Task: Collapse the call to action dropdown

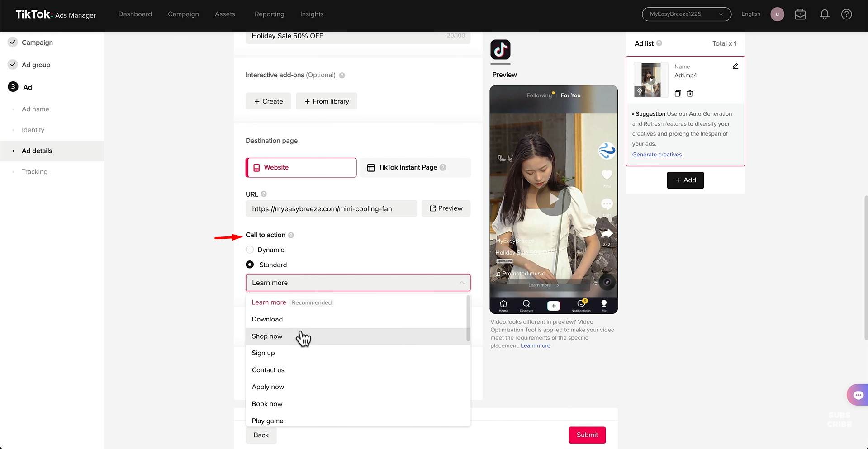Action: pyautogui.click(x=461, y=283)
